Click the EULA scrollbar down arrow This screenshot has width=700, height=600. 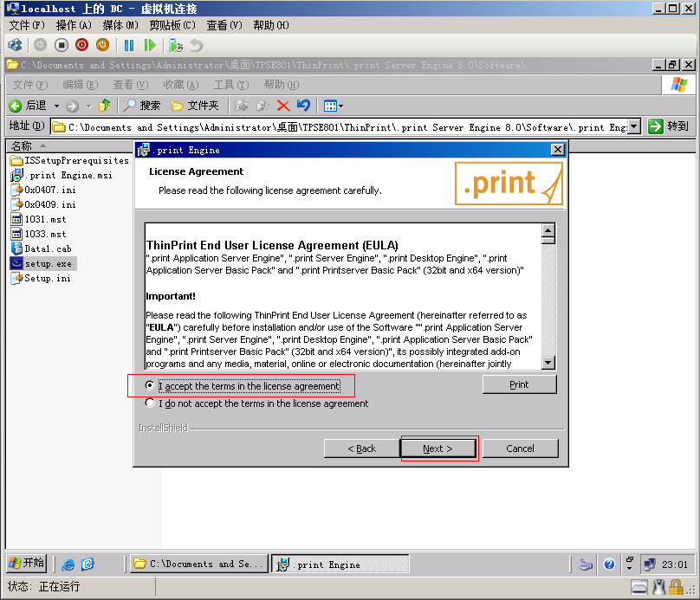coord(548,362)
